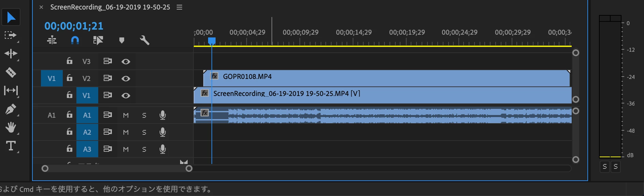Click fx badge on A1 audio clip
644x196 pixels.
tap(205, 113)
